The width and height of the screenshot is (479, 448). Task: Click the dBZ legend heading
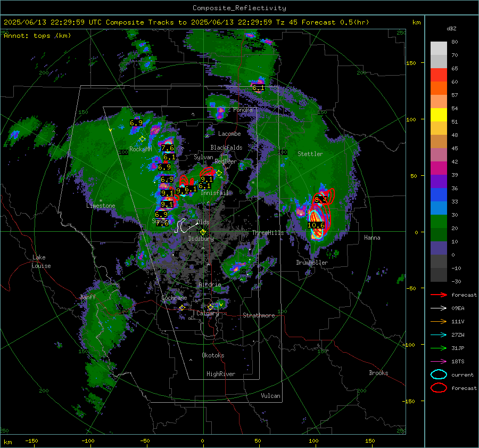[451, 28]
